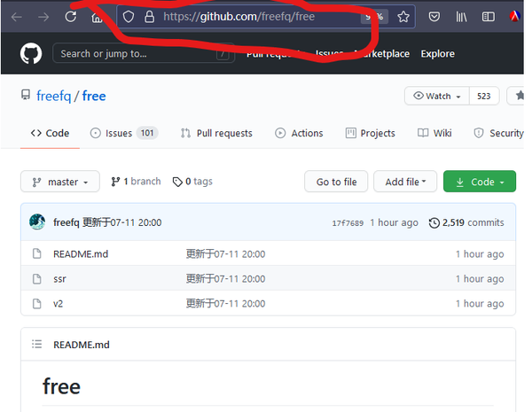Click README.md heading of readme panel
This screenshot has height=412, width=532.
click(x=82, y=345)
